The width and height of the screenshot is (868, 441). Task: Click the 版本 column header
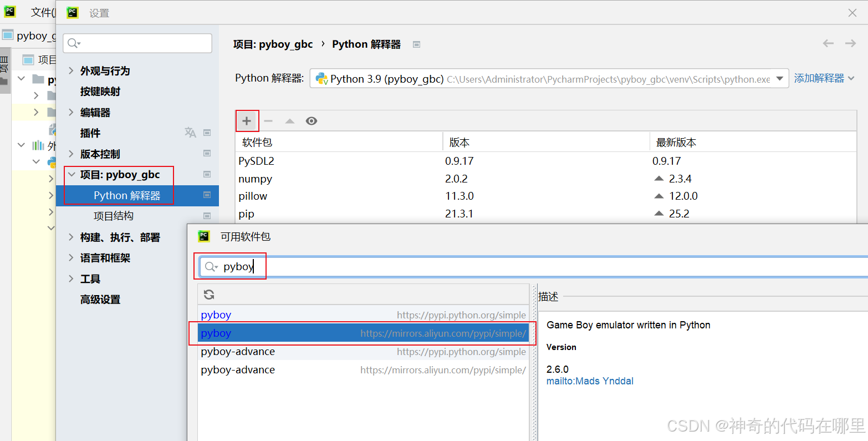click(x=546, y=142)
